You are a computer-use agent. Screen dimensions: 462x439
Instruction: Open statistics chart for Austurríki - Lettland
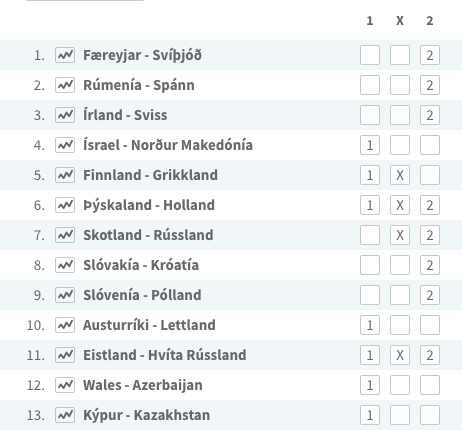(x=65, y=325)
